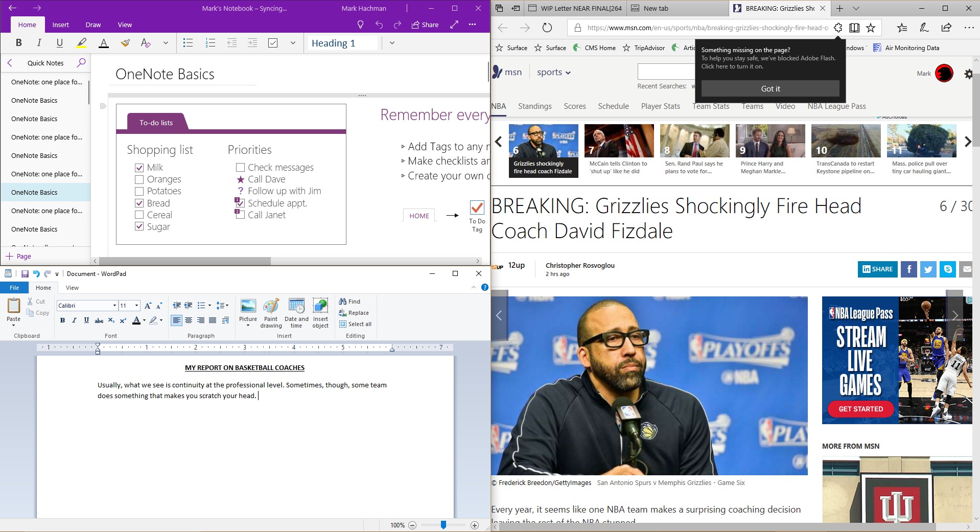Check the Oranges checkbox
Image resolution: width=980 pixels, height=532 pixels.
[x=139, y=179]
